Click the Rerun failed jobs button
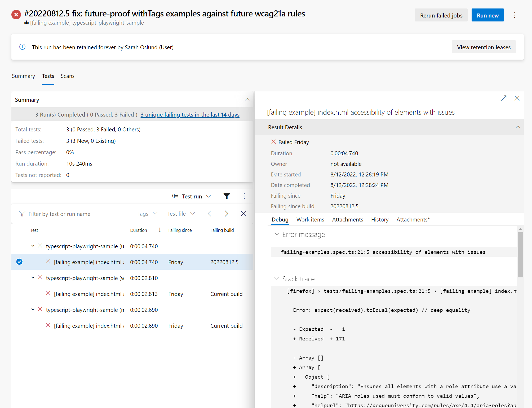Viewport: 532px width, 408px height. pos(441,15)
